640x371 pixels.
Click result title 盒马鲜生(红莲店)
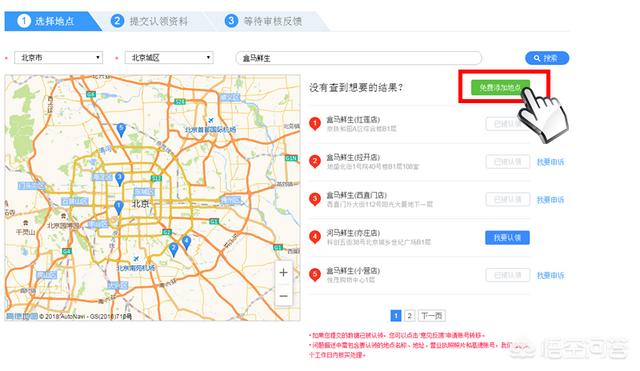click(353, 120)
